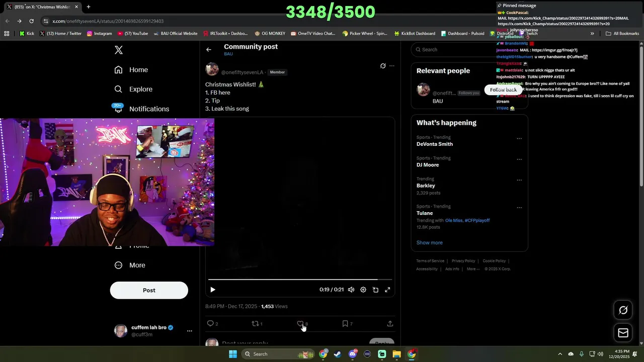Image resolution: width=644 pixels, height=362 pixels.
Task: Show hidden system tray icons
Action: tap(560, 354)
